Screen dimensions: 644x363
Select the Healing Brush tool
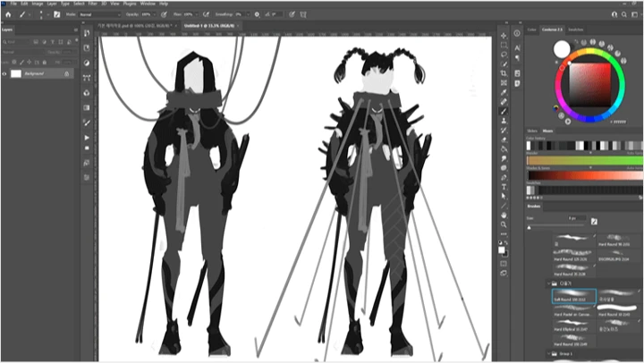click(504, 102)
